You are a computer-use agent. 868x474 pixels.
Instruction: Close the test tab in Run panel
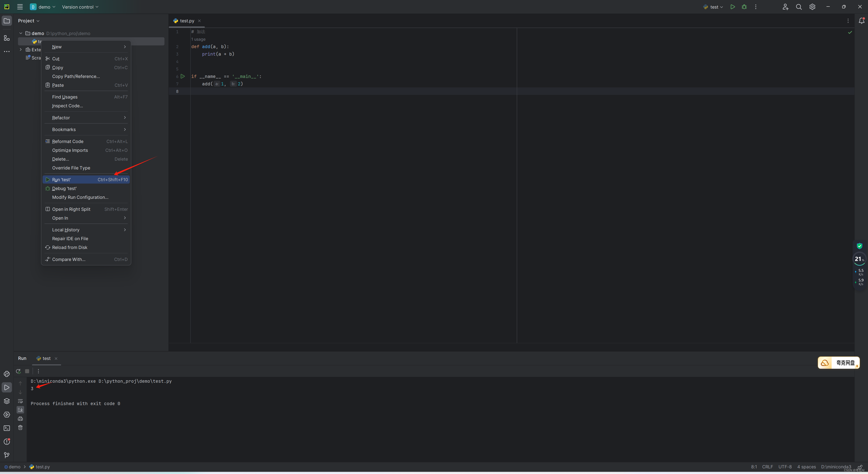56,359
